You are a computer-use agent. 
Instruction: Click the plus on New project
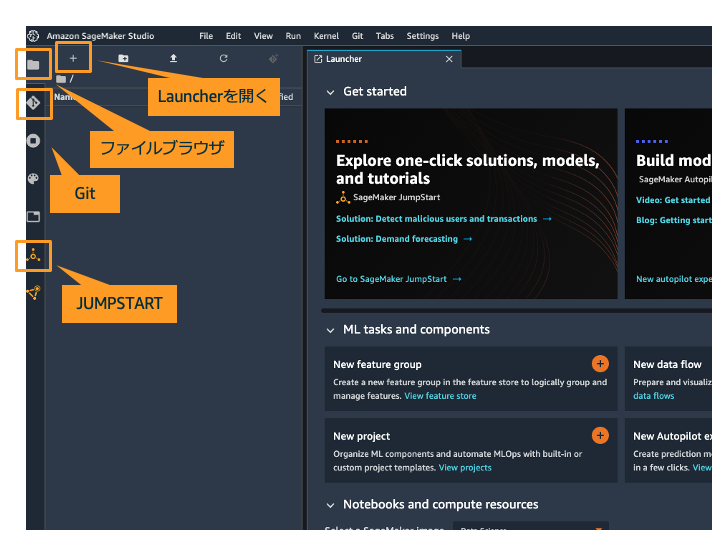600,435
